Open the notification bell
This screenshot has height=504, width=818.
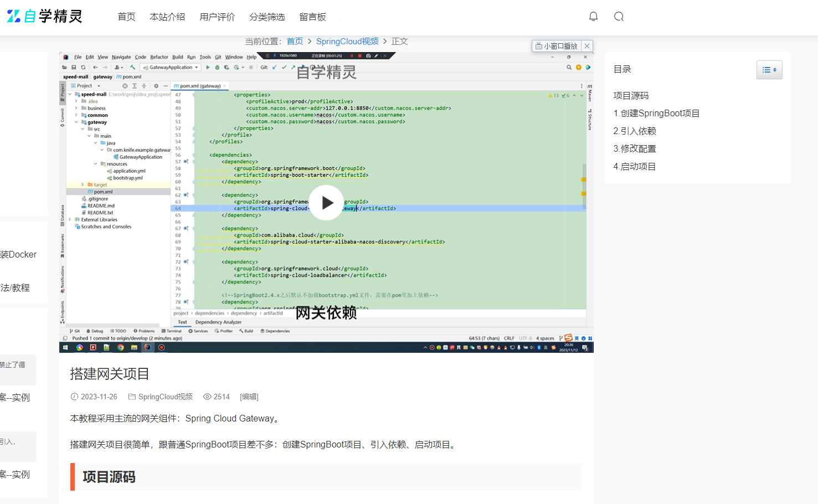click(x=593, y=17)
